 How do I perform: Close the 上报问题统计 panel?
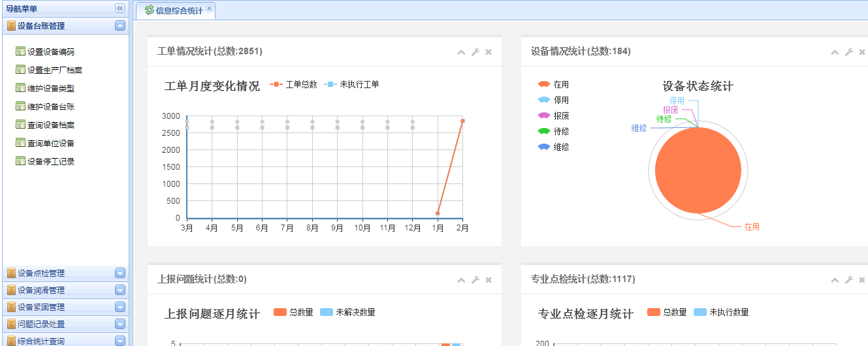coord(489,280)
